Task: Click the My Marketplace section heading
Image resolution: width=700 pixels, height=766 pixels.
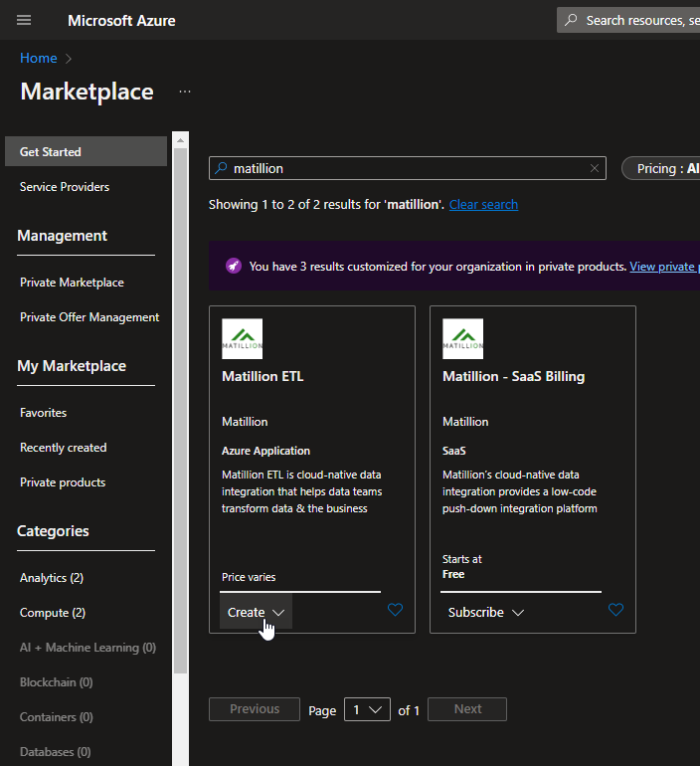Action: click(72, 366)
